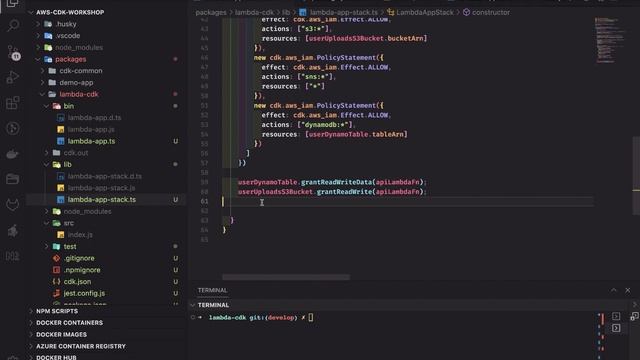This screenshot has width=640, height=360.
Task: Expand the AZURE CONTAINER REGISTRY section
Action: click(31, 346)
